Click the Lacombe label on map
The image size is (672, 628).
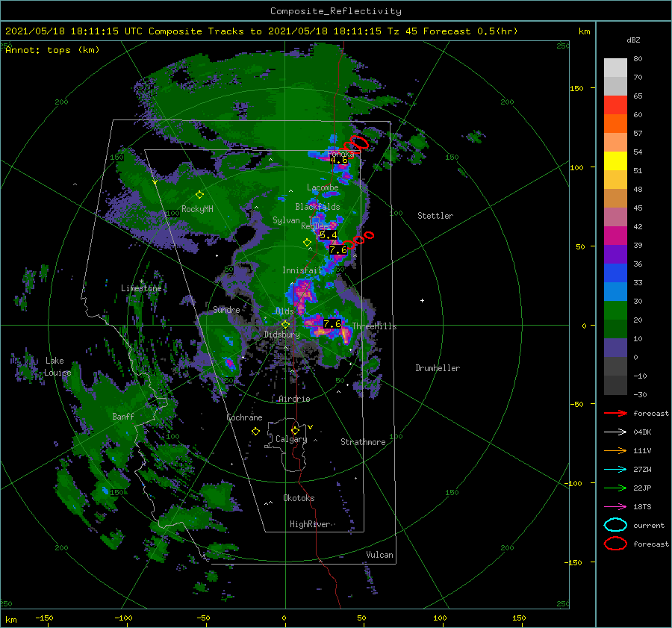coord(323,187)
